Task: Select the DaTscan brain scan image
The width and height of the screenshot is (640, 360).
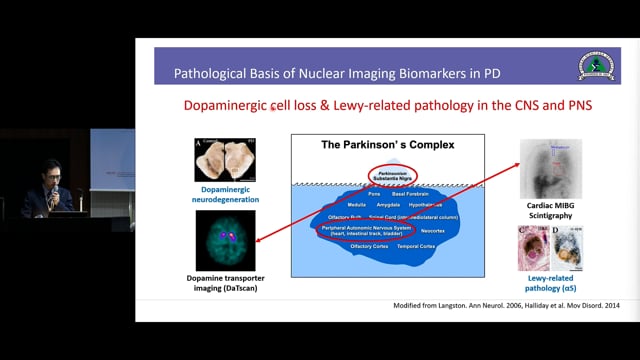Action: [x=226, y=240]
